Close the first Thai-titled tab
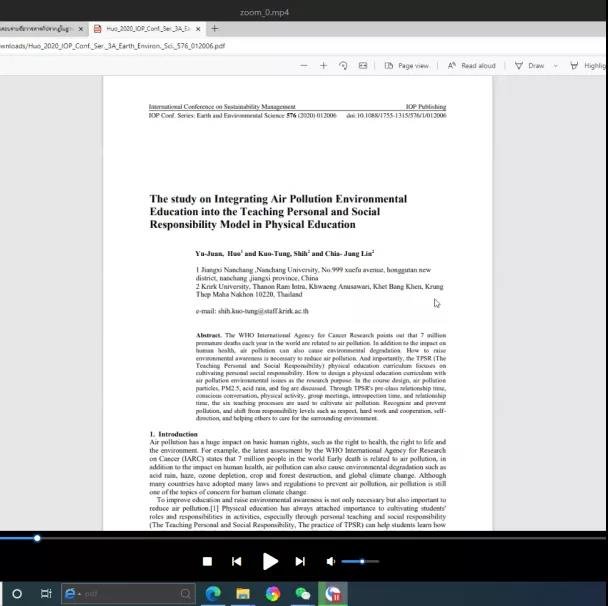 tap(81, 29)
